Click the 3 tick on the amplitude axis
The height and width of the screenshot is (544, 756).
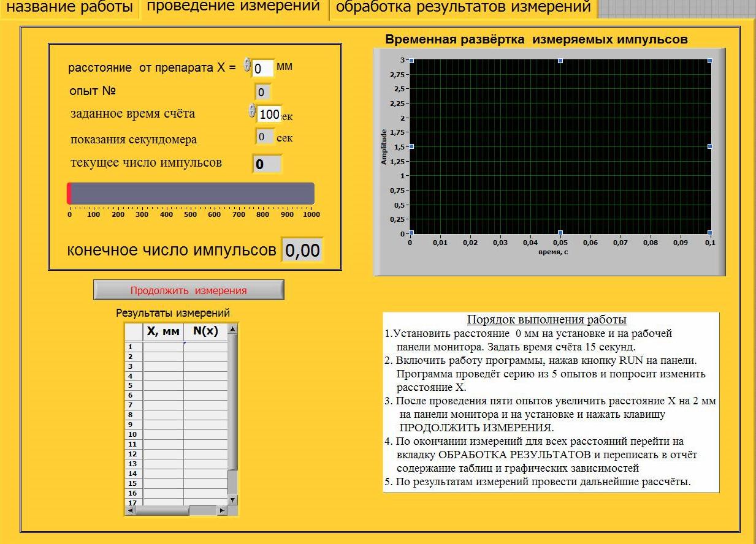(403, 60)
